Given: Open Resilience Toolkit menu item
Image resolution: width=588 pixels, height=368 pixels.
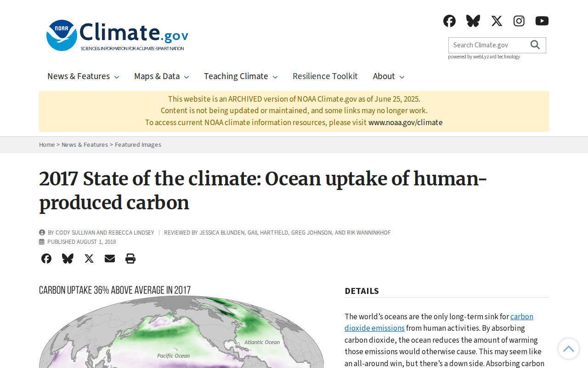Looking at the screenshot, I should pyautogui.click(x=325, y=76).
